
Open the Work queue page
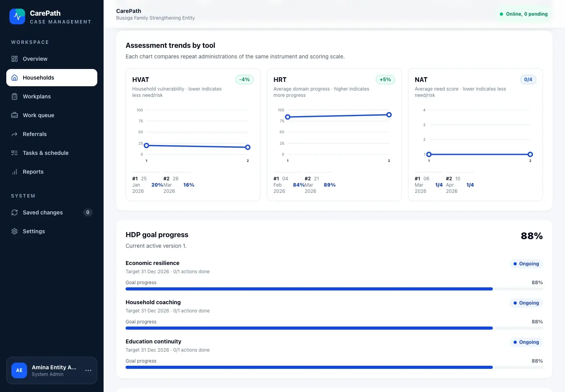point(52,115)
